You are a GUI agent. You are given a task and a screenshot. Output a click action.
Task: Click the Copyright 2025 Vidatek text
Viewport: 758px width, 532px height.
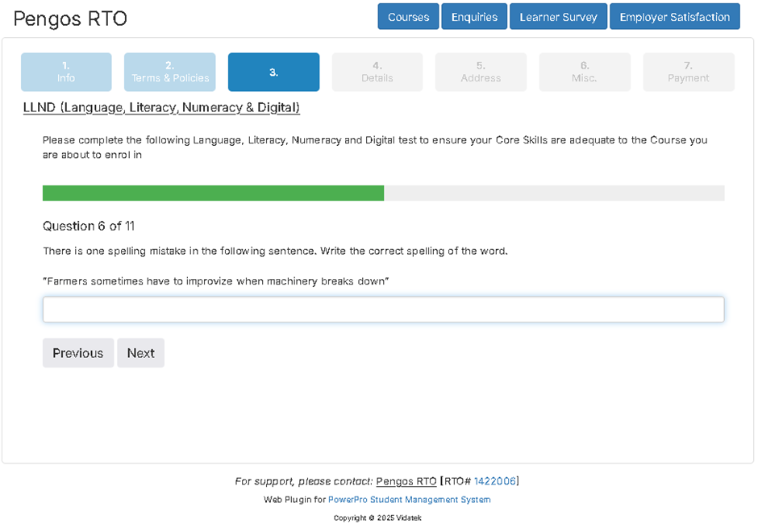point(377,518)
